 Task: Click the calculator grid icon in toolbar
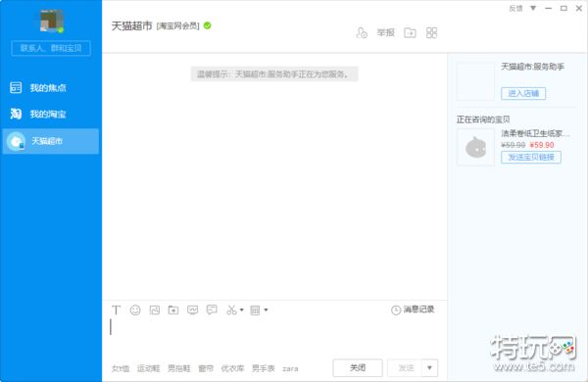click(x=255, y=310)
